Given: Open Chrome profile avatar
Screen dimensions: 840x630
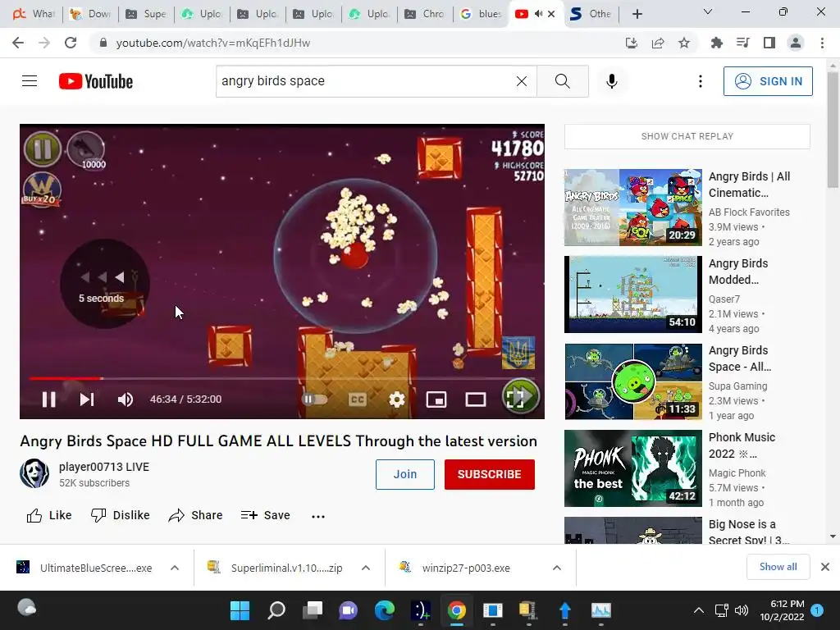Looking at the screenshot, I should 796,43.
